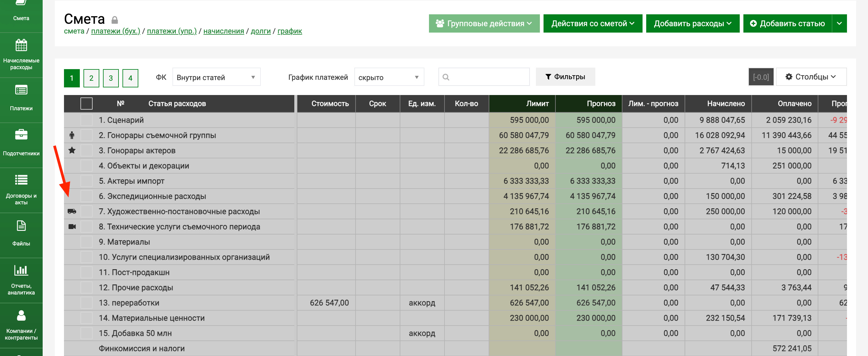Image resolution: width=868 pixels, height=356 pixels.
Task: Switch to level tab 3
Action: (111, 78)
